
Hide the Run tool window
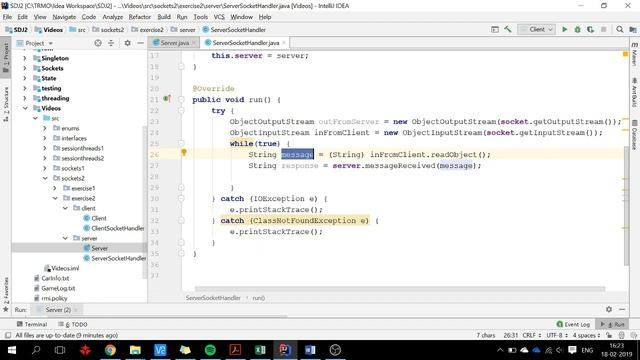[622, 309]
